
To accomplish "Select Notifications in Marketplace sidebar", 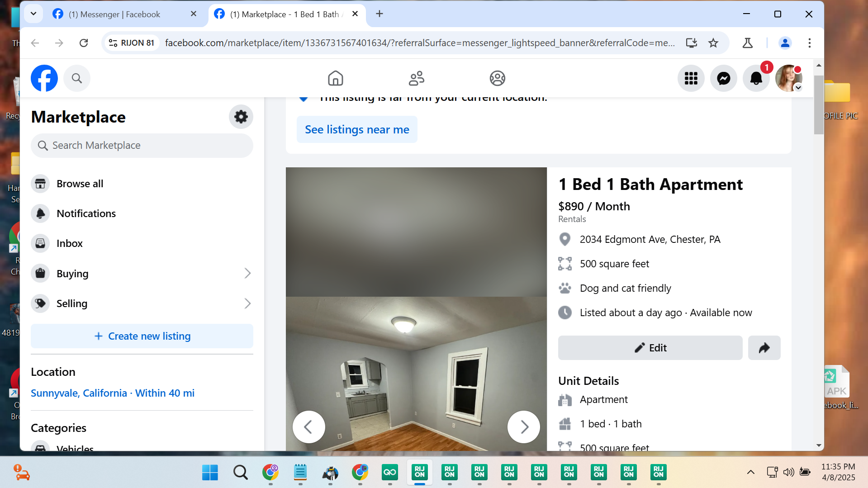I will [x=142, y=213].
